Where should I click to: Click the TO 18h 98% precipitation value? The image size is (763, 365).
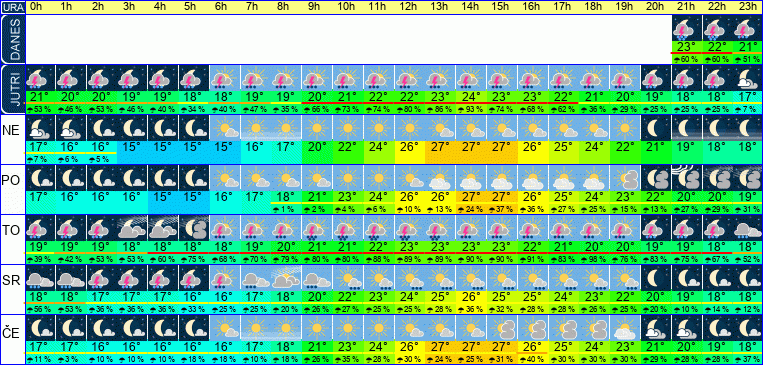click(x=593, y=260)
